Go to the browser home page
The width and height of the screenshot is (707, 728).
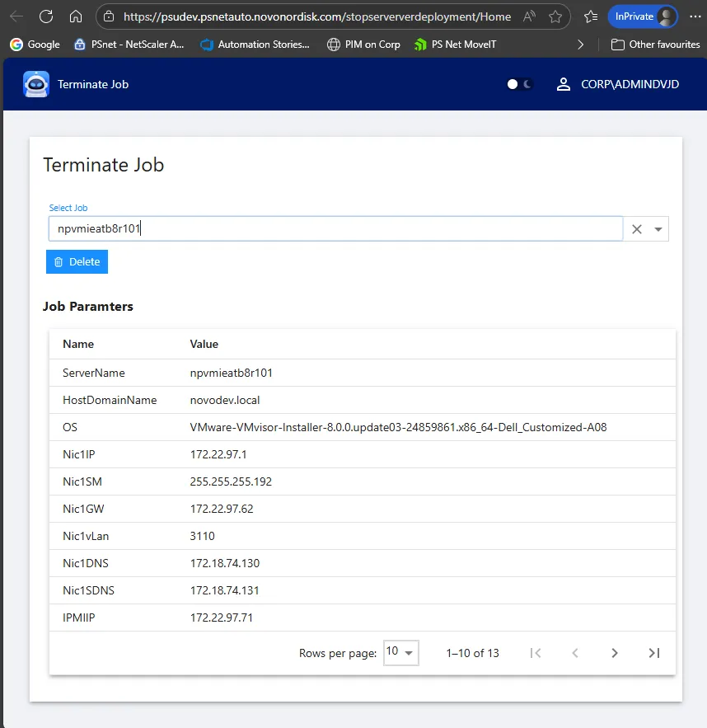(x=76, y=16)
